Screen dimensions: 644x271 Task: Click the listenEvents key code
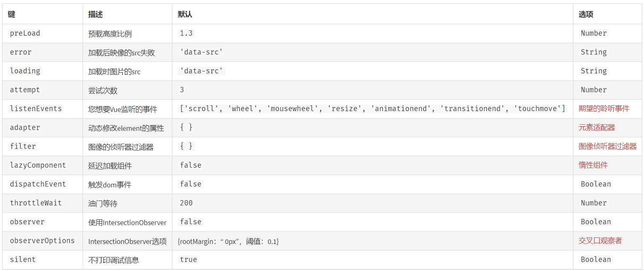tap(36, 109)
